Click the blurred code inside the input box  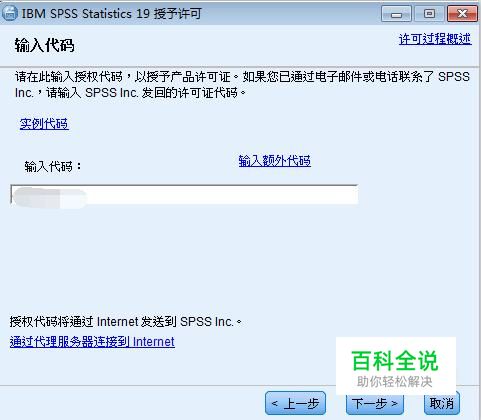point(49,198)
